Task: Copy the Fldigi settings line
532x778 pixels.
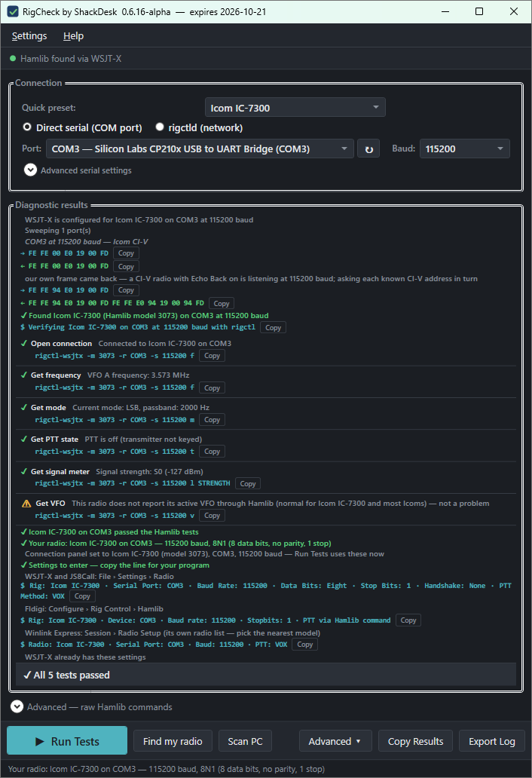Action: pos(408,620)
